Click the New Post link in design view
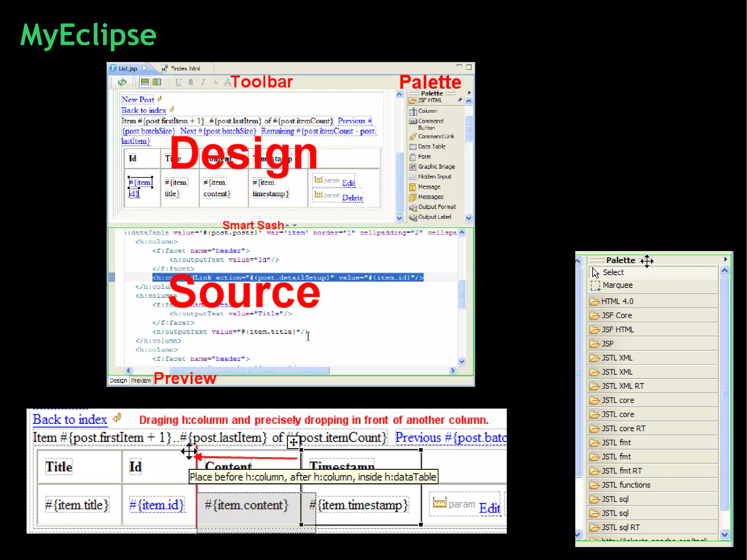This screenshot has height=560, width=747. coord(138,100)
